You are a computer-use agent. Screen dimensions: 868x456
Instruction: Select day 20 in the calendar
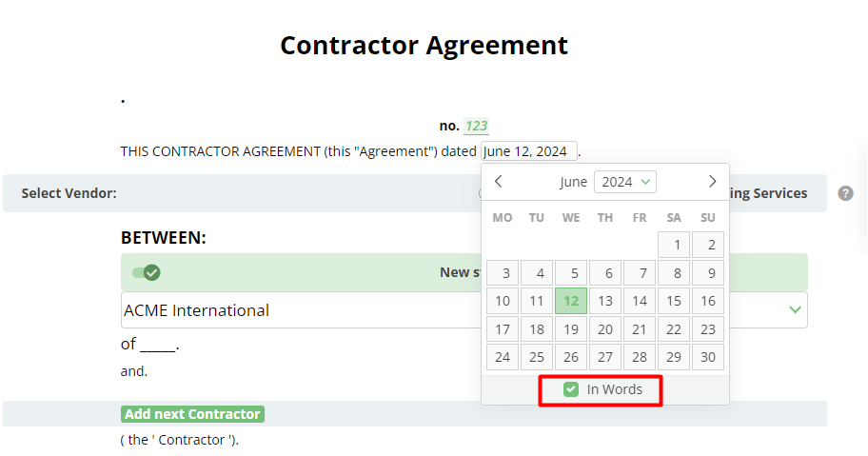click(x=605, y=329)
